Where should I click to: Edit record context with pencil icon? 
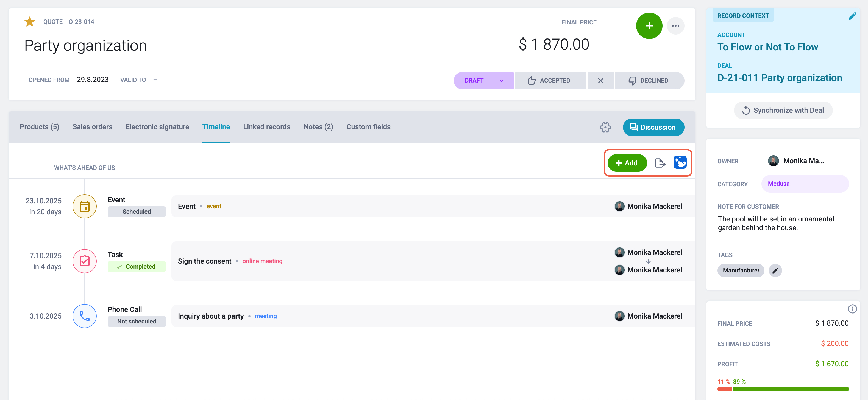click(852, 16)
